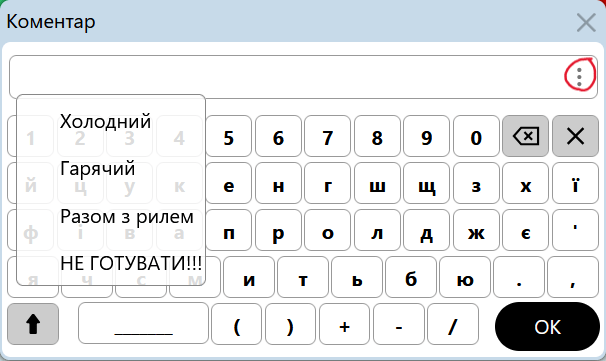
Task: Tap the number 8 key
Action: click(377, 136)
